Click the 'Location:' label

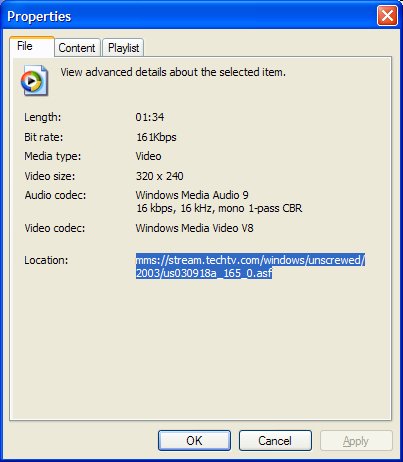(46, 260)
